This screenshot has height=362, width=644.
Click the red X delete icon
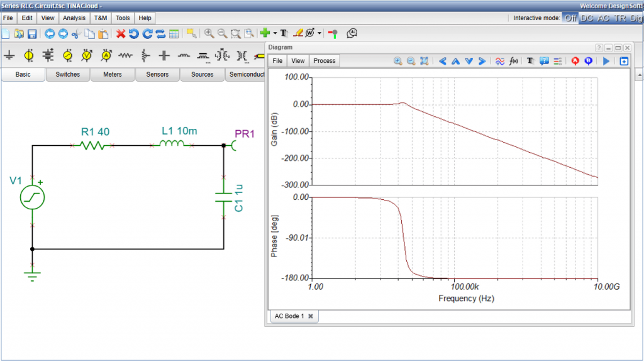pyautogui.click(x=121, y=33)
